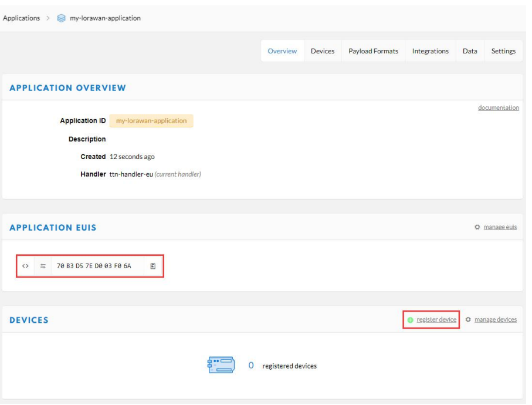Go to the Integrations tab
532x405 pixels.
(430, 51)
